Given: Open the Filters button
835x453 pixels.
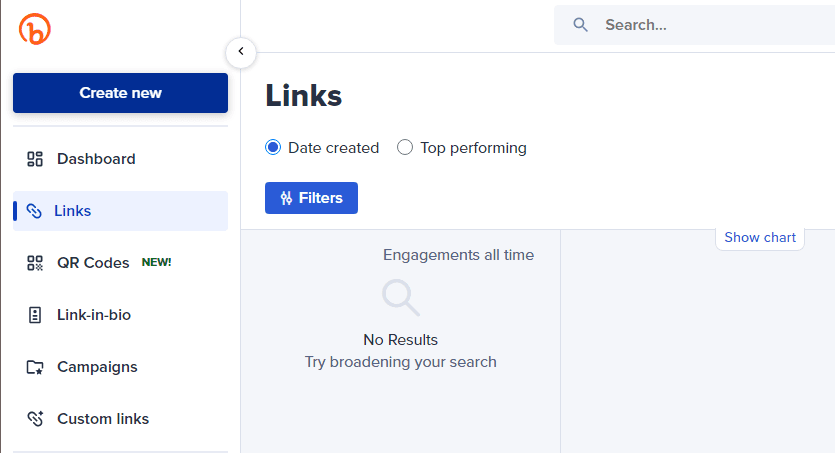Looking at the screenshot, I should 311,198.
